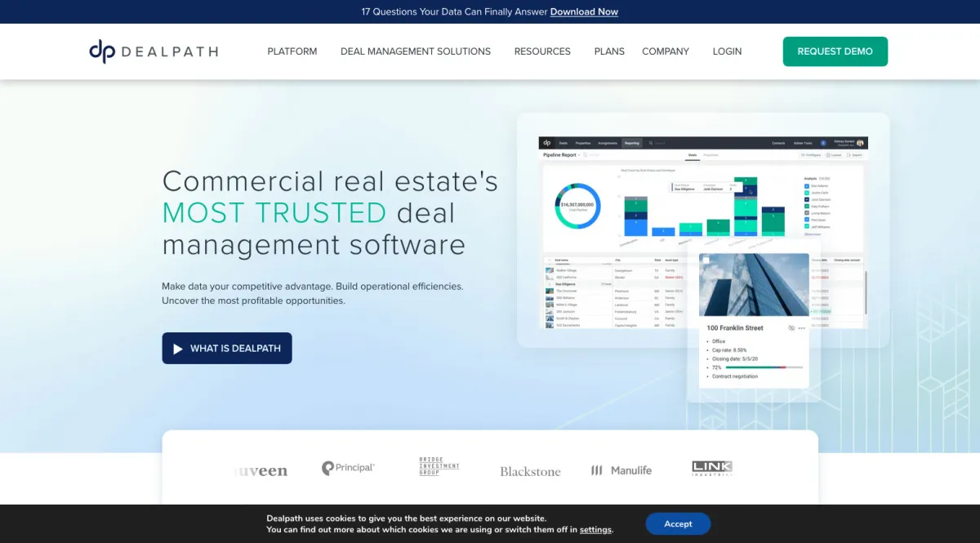Click the dp logo in dashboard preview
Viewport: 980px width, 543px height.
pyautogui.click(x=547, y=143)
